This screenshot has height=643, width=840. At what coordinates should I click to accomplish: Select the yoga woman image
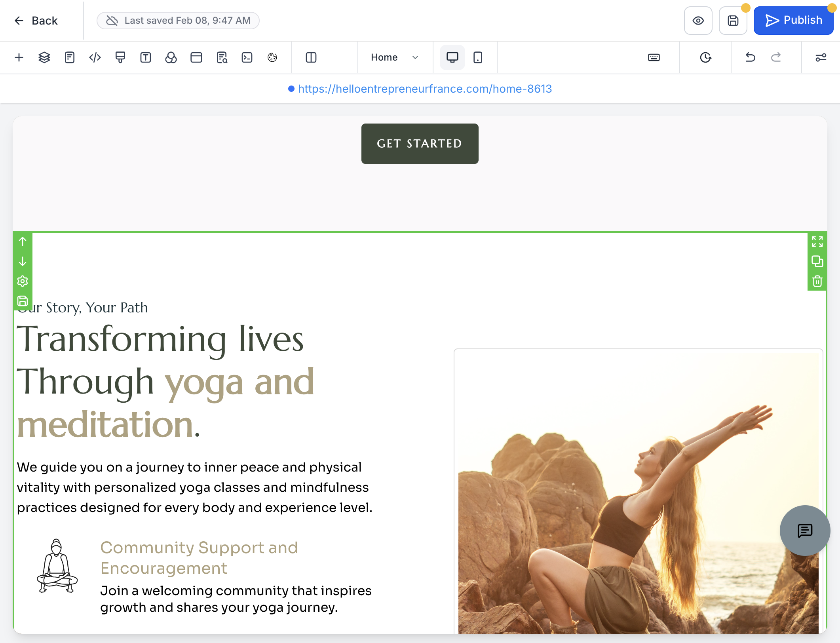click(x=638, y=493)
